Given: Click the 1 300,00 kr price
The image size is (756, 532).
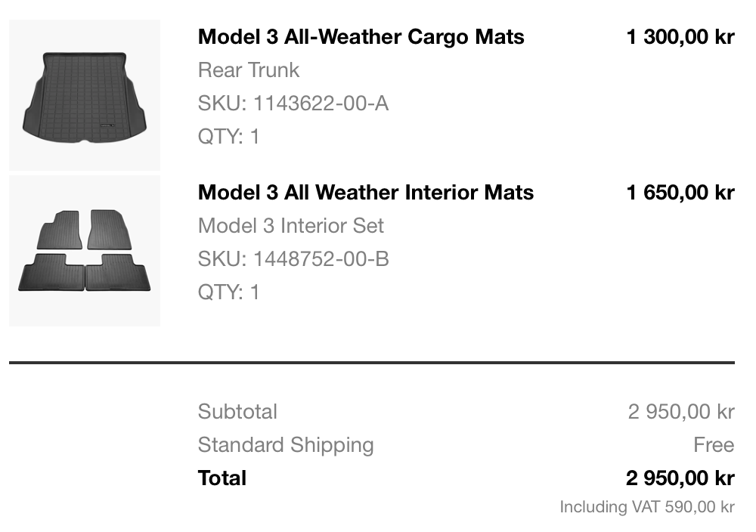Looking at the screenshot, I should point(680,37).
